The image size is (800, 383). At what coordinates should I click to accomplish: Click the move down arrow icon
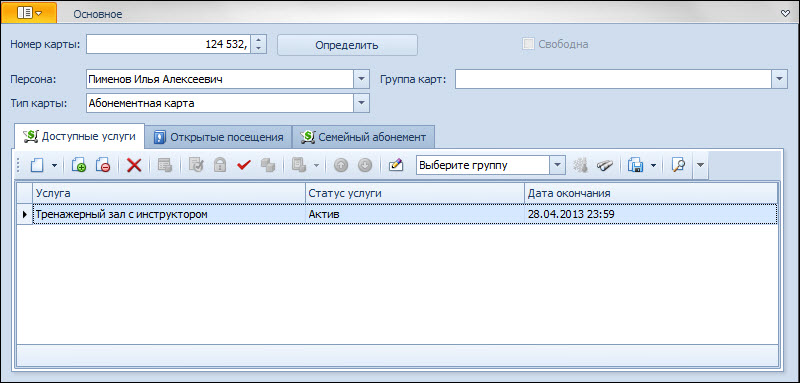pyautogui.click(x=365, y=165)
